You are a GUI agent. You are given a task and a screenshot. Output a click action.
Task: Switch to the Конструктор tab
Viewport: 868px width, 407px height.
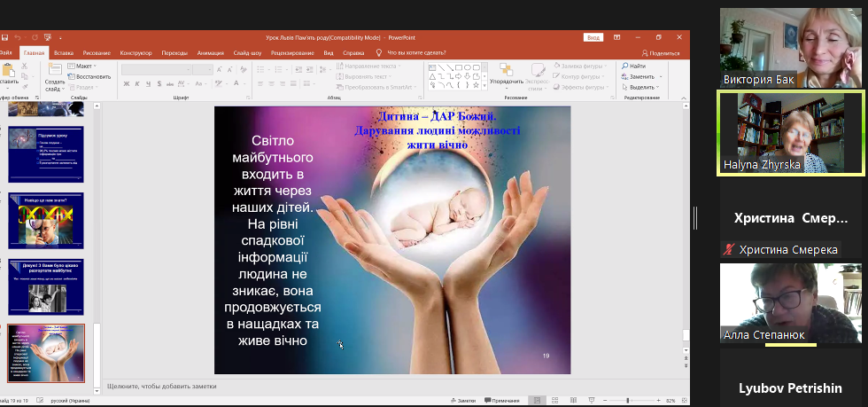(x=136, y=53)
